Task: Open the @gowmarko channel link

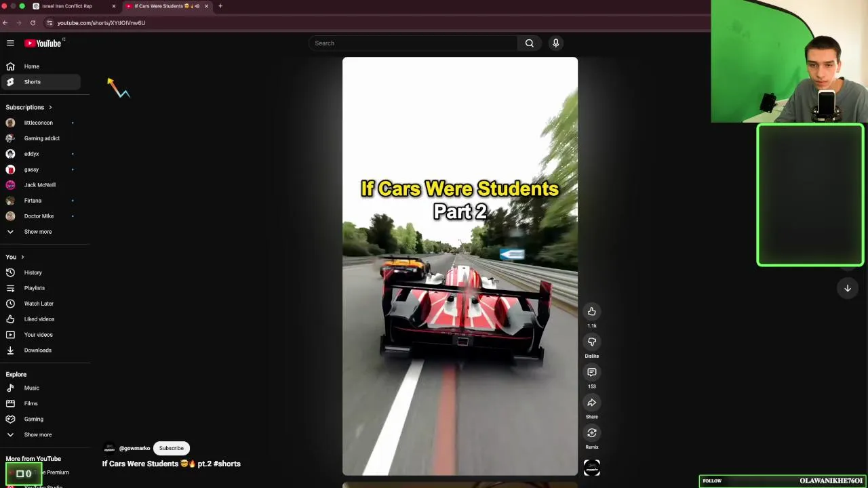Action: [134, 448]
